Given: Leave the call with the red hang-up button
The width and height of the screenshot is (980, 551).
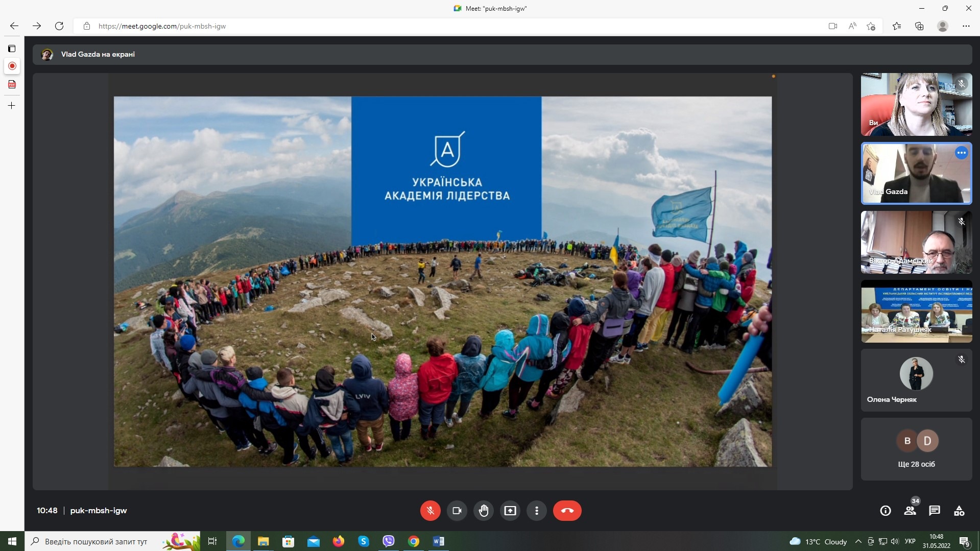Looking at the screenshot, I should (567, 511).
